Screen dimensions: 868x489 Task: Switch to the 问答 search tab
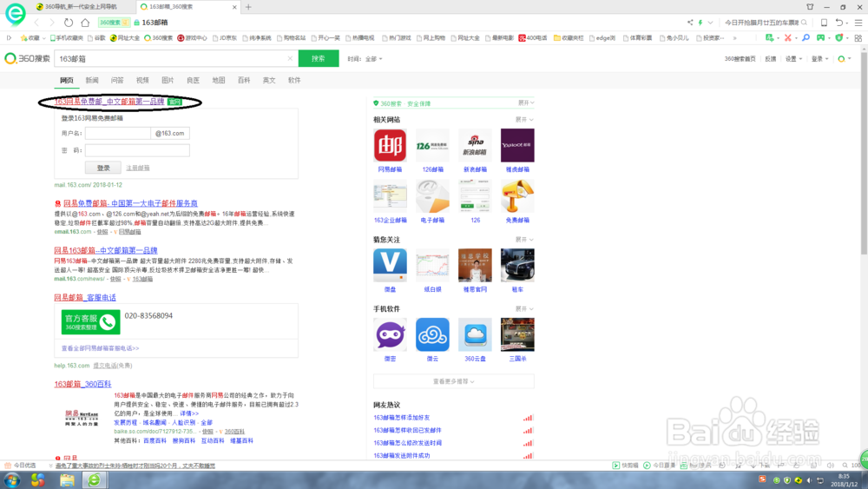point(117,80)
